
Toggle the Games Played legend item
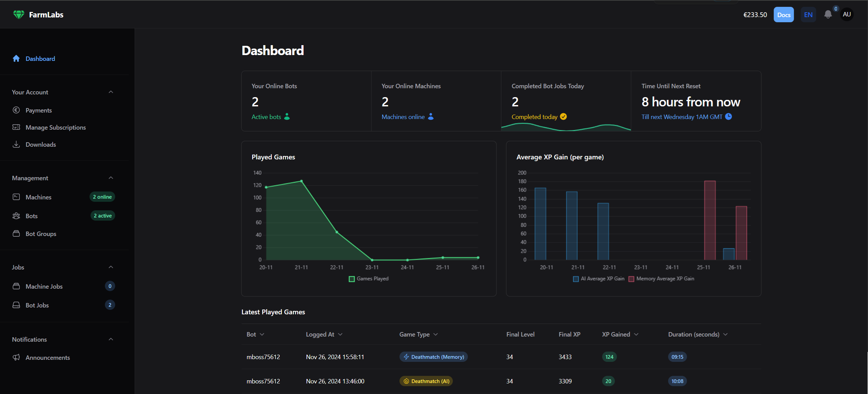pos(368,279)
